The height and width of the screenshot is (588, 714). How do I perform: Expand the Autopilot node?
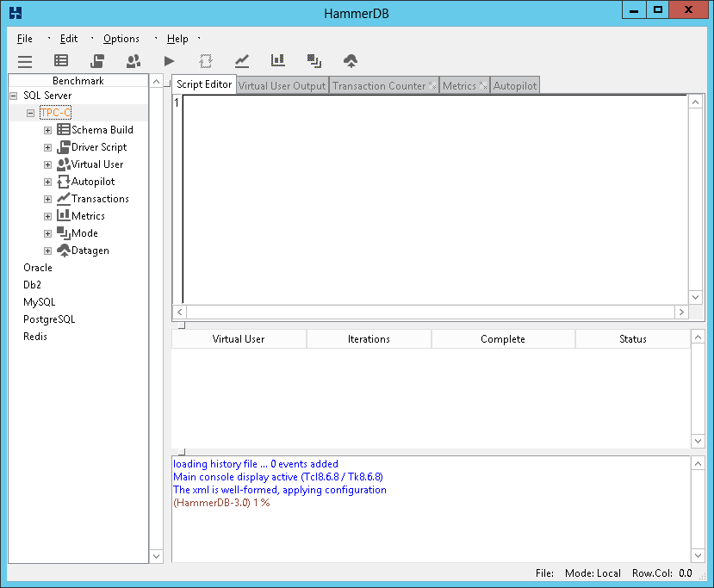point(47,182)
